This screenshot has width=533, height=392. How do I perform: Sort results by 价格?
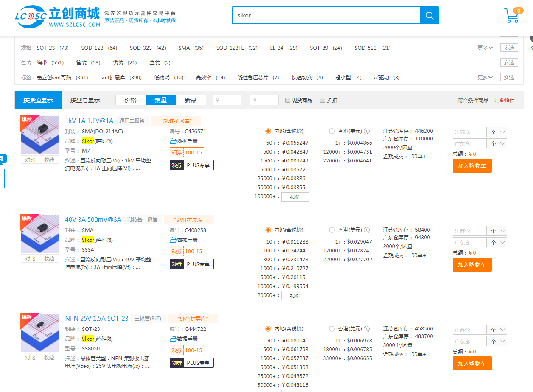click(x=131, y=101)
